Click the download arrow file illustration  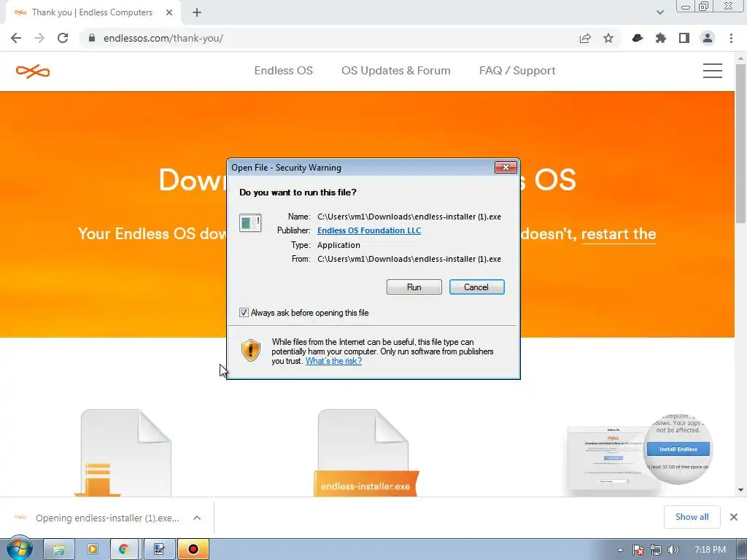124,453
